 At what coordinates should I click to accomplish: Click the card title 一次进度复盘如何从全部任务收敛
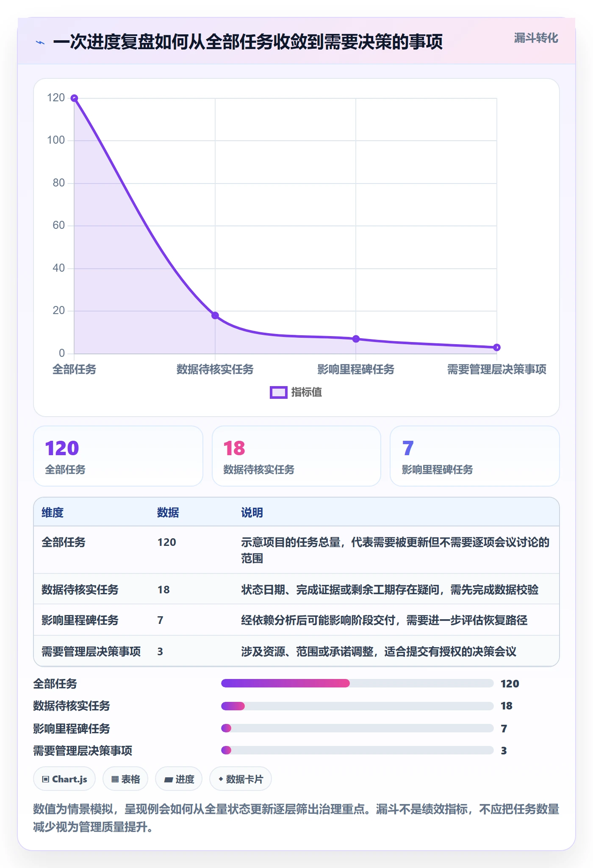(248, 42)
